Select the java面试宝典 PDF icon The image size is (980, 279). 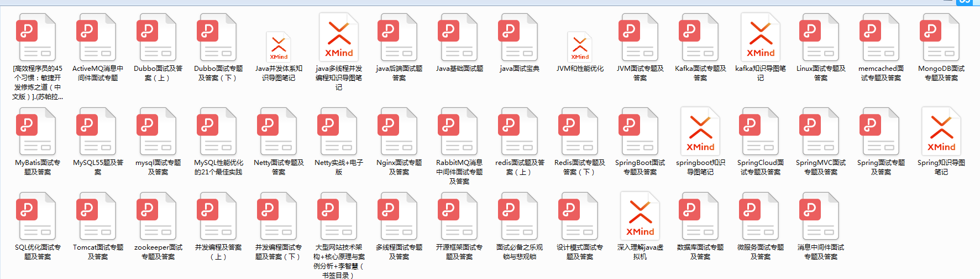[x=518, y=37]
